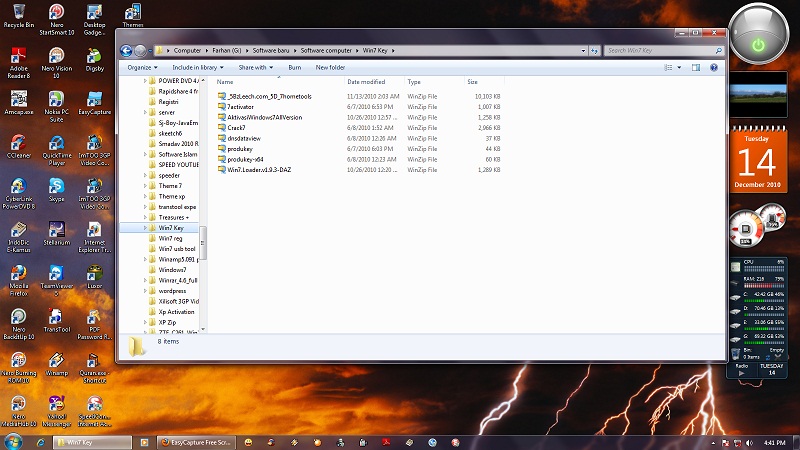Launch Digsby desktop icon
Image resolution: width=800 pixels, height=450 pixels.
coord(94,59)
